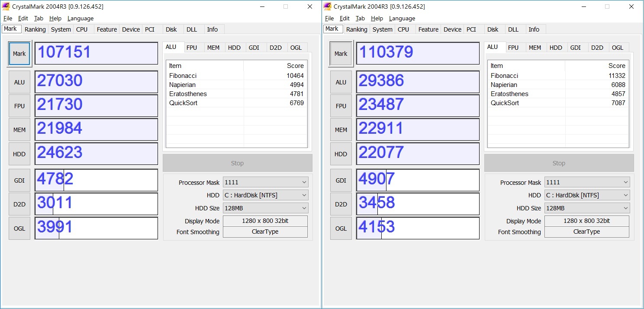The height and width of the screenshot is (309, 644).
Task: Open HDD Size dropdown in left window
Action: point(265,208)
